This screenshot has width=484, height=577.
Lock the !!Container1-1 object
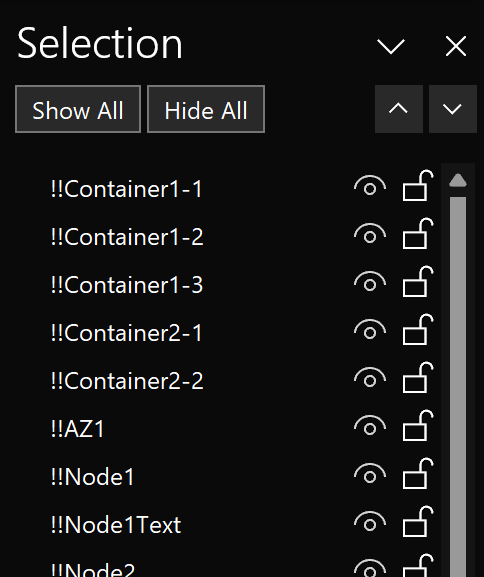[418, 185]
